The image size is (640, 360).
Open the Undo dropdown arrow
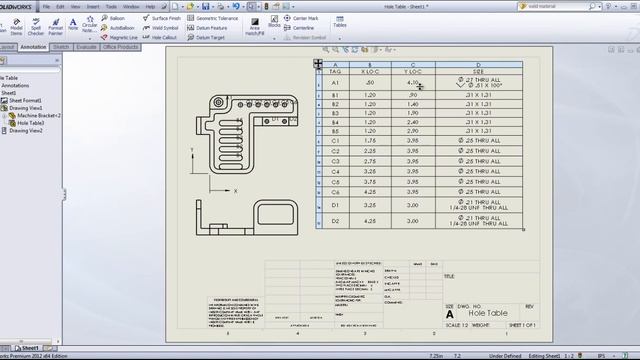point(243,7)
